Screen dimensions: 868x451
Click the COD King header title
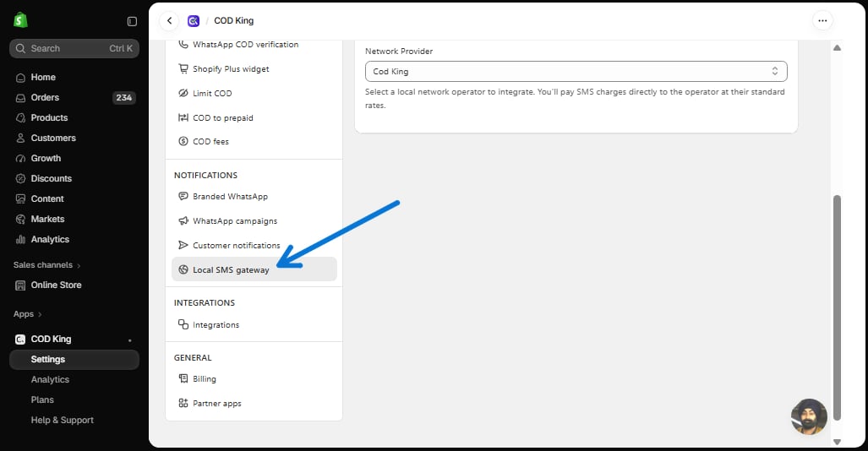point(233,20)
